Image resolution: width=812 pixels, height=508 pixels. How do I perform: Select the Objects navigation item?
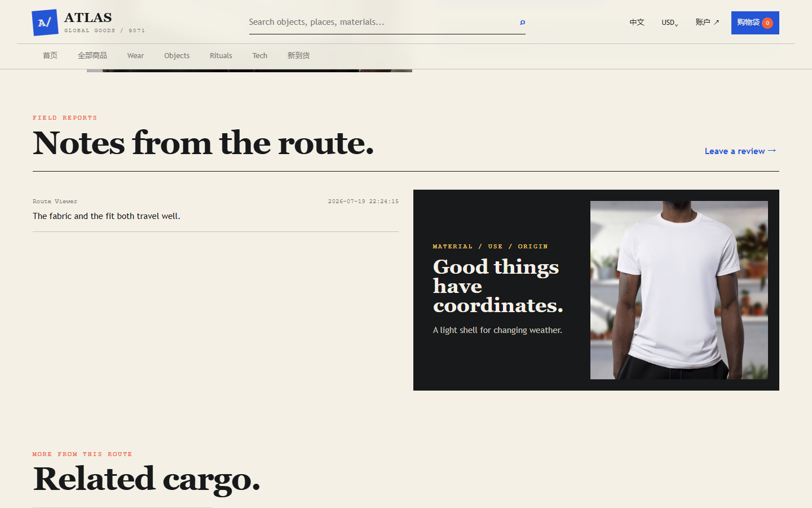tap(177, 55)
